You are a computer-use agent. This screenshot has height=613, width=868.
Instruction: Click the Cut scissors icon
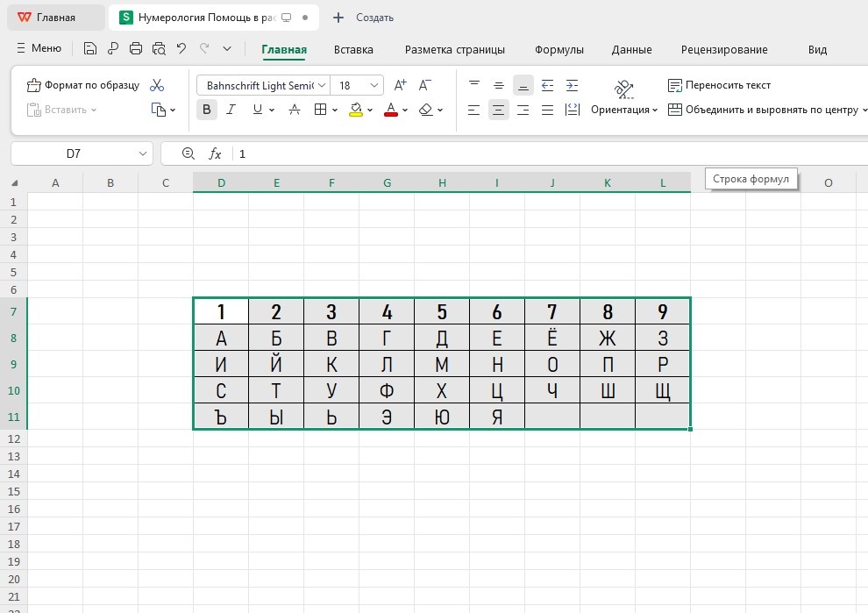[157, 85]
